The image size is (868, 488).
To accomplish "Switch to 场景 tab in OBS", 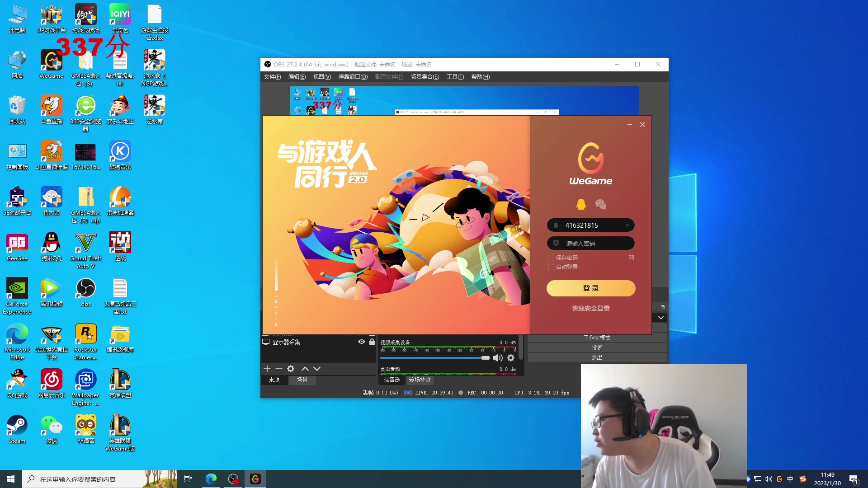I will 302,380.
